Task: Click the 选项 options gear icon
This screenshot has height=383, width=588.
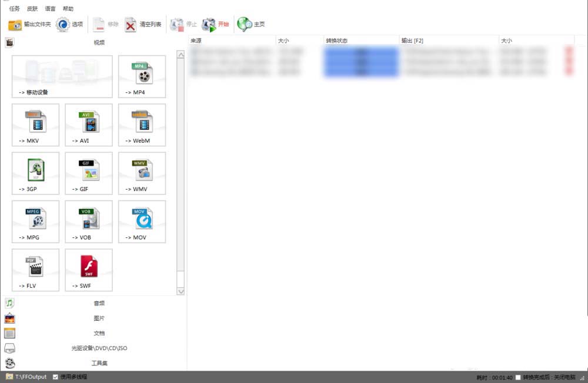Action: (x=63, y=24)
